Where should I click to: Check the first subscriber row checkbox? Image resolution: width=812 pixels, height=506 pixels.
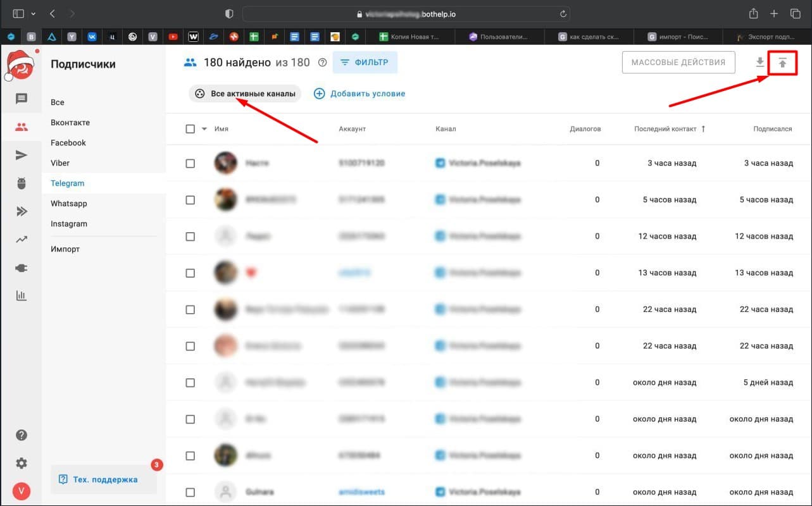[x=191, y=163]
